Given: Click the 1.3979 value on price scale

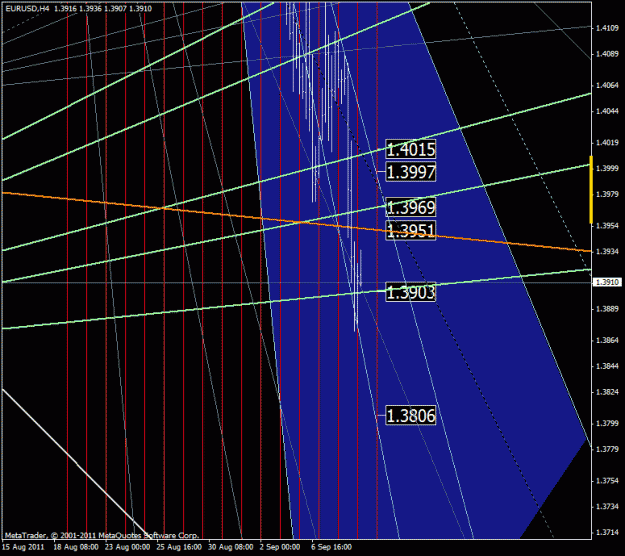Looking at the screenshot, I should [x=607, y=194].
